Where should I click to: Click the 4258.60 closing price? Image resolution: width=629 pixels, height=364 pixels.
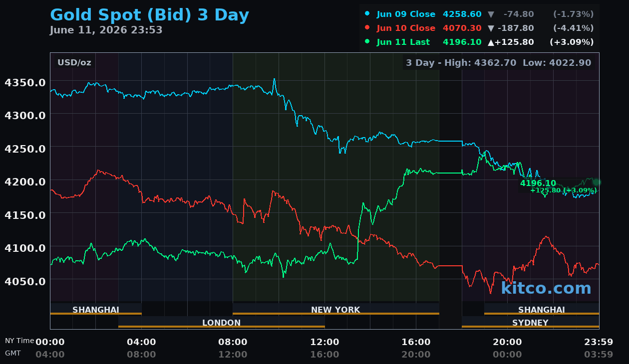point(462,14)
